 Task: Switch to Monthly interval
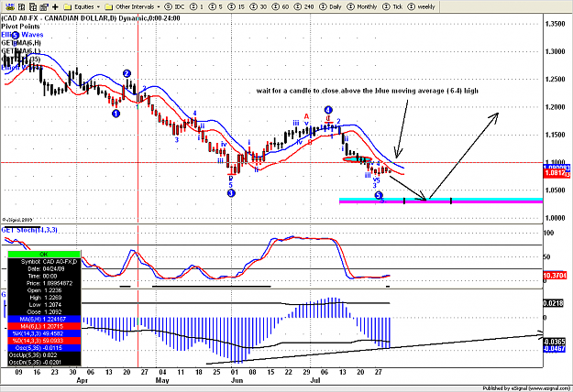click(362, 6)
